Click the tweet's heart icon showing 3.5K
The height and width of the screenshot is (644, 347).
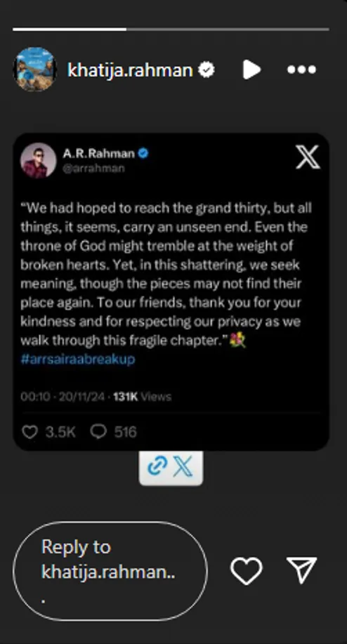pos(30,432)
